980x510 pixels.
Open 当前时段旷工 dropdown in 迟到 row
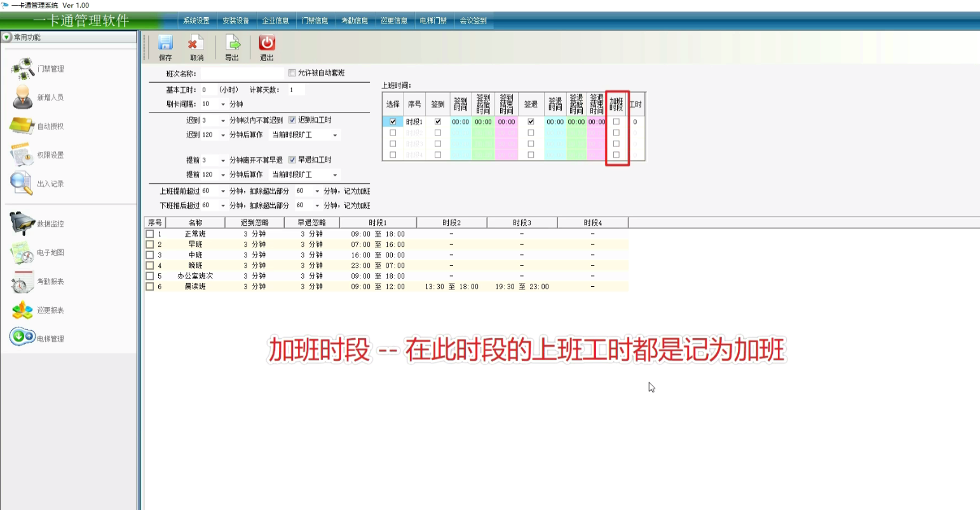(335, 135)
